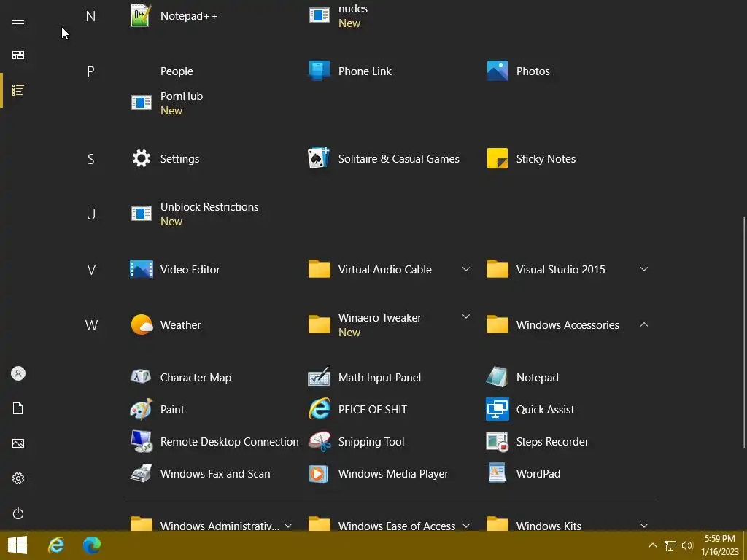
Task: Open the Power options button
Action: 18,513
